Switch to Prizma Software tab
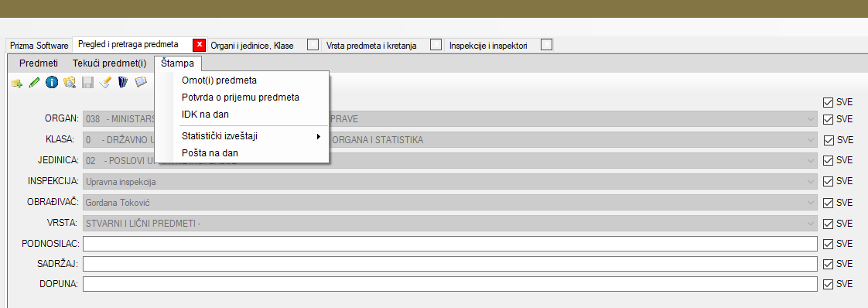Image resolution: width=868 pixels, height=308 pixels. (x=39, y=46)
